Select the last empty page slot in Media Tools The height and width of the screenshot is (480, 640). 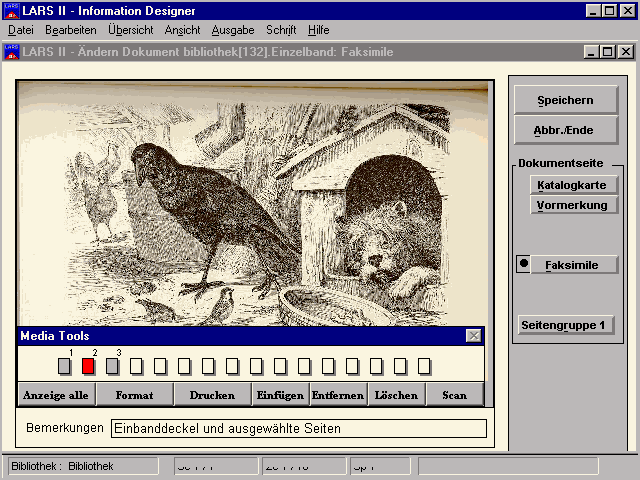pyautogui.click(x=424, y=366)
